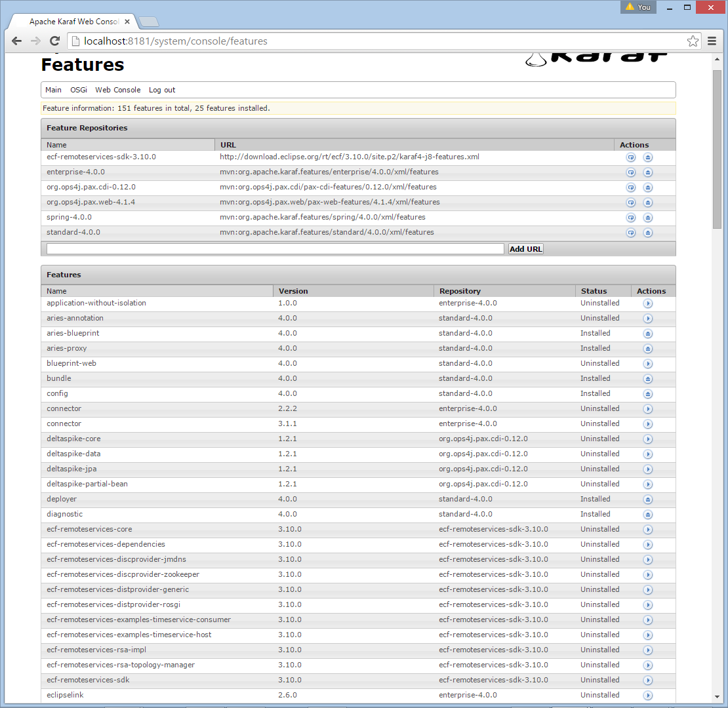Uninstall the diagnostic feature
The image size is (728, 708).
tap(648, 515)
